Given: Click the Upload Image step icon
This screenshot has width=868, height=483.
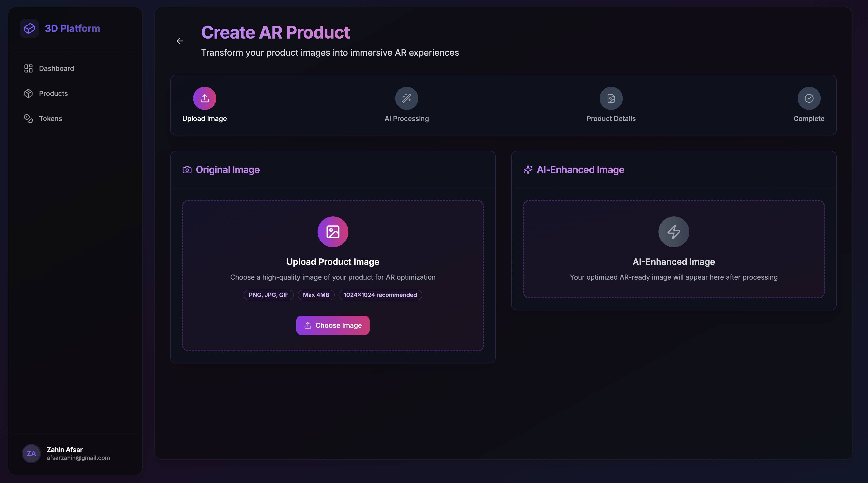Looking at the screenshot, I should click(204, 98).
